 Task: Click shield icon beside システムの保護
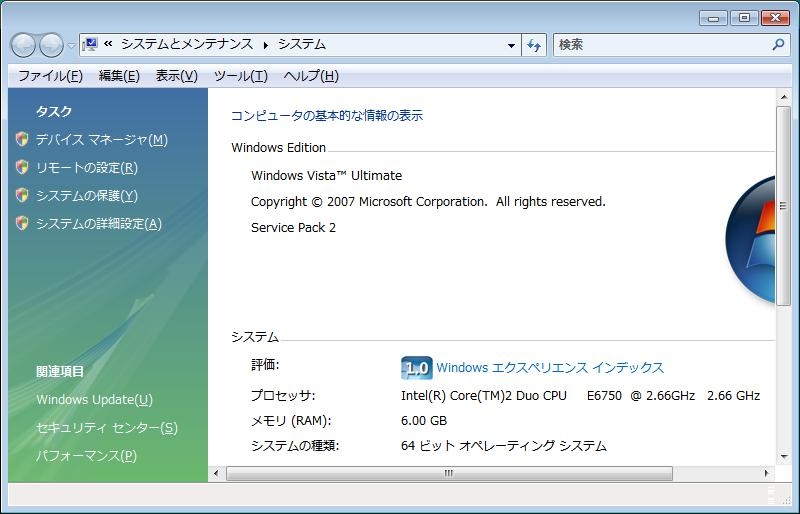[22, 195]
